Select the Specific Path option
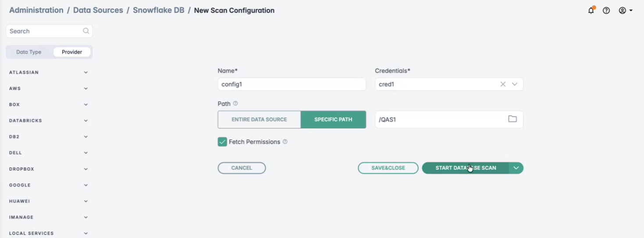The width and height of the screenshot is (644, 238). (333, 119)
